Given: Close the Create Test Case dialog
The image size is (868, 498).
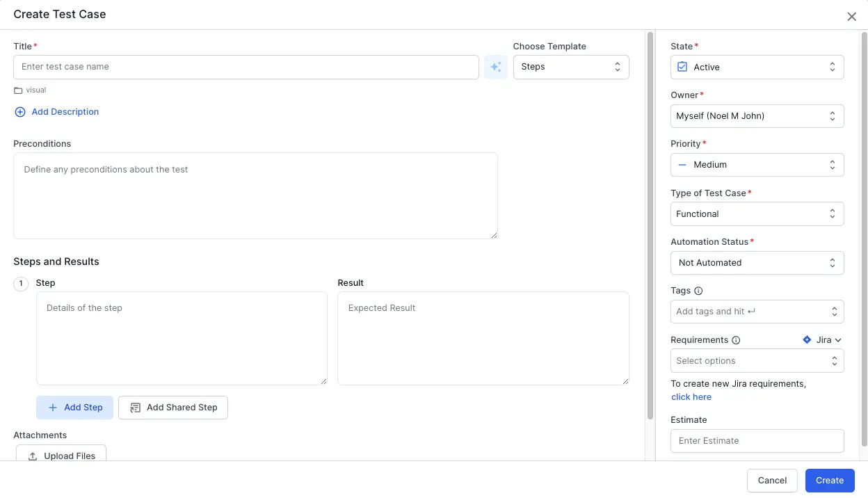Looking at the screenshot, I should (851, 17).
